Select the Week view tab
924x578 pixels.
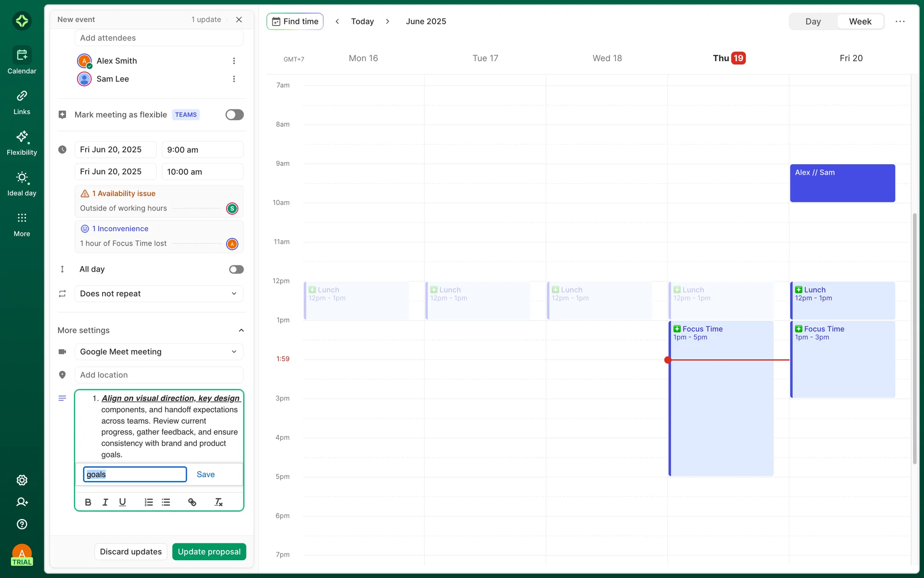[x=860, y=22]
